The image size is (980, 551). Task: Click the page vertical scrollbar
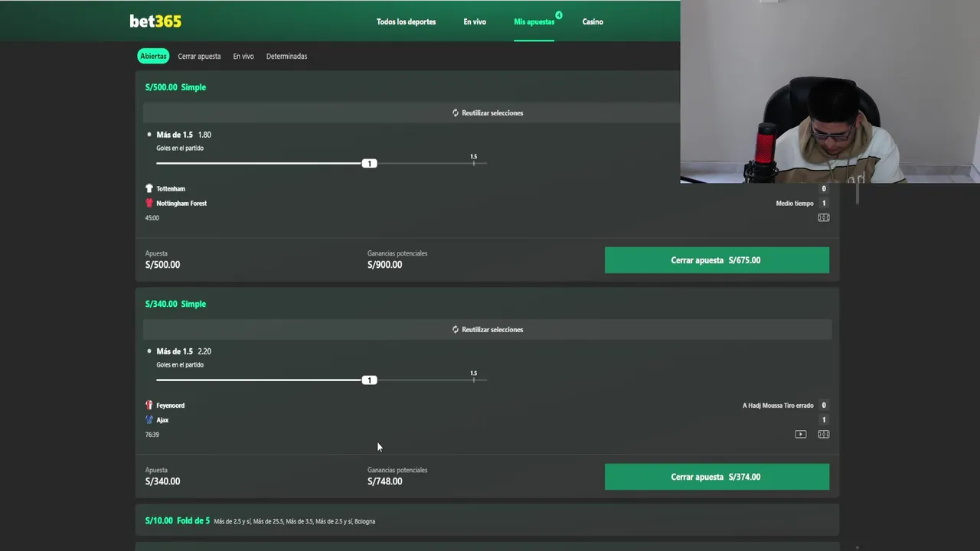857,193
